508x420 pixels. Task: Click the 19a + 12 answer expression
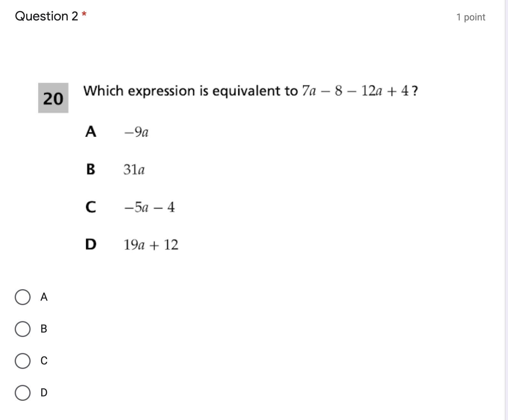tap(151, 245)
